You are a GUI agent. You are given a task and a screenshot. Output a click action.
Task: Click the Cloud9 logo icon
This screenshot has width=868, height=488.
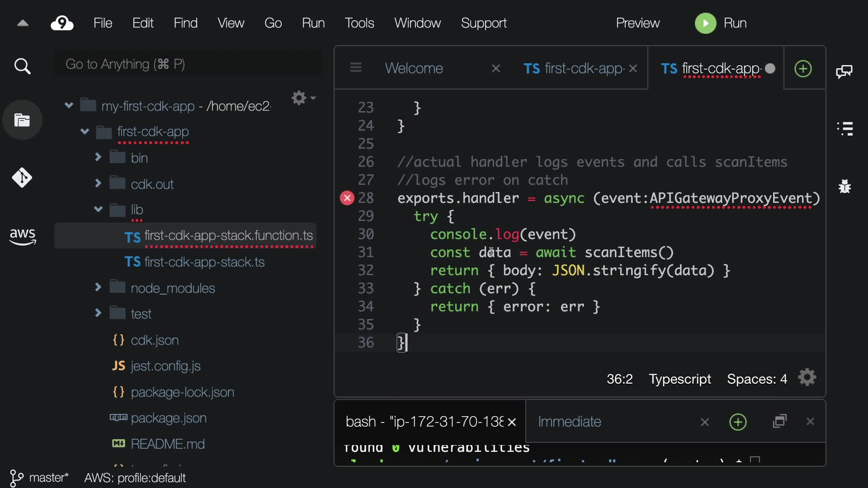click(62, 23)
